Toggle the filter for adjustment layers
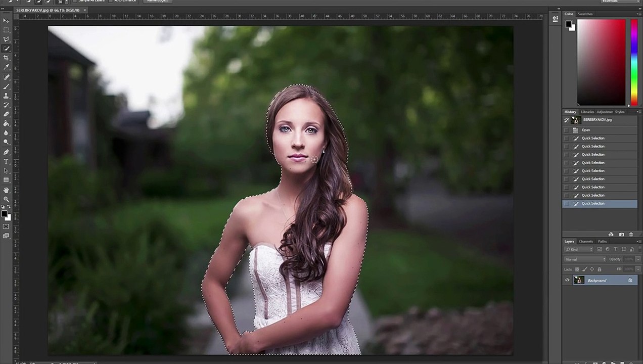The width and height of the screenshot is (643, 364). click(608, 249)
